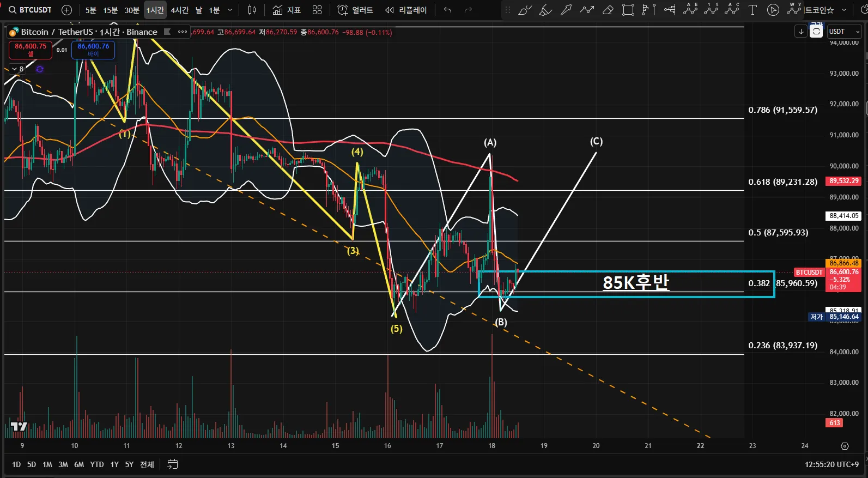Click the undo arrow
The image size is (868, 478).
click(x=447, y=10)
